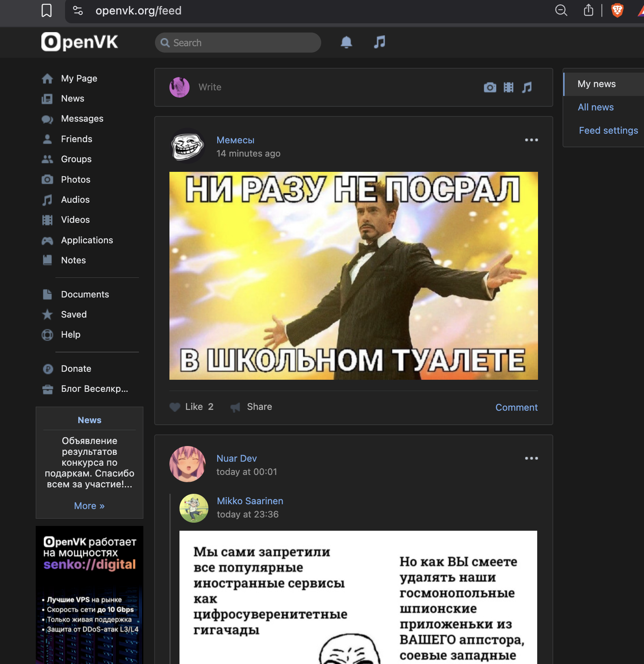Click the OpenVK logo
The height and width of the screenshot is (664, 644).
[x=79, y=42]
